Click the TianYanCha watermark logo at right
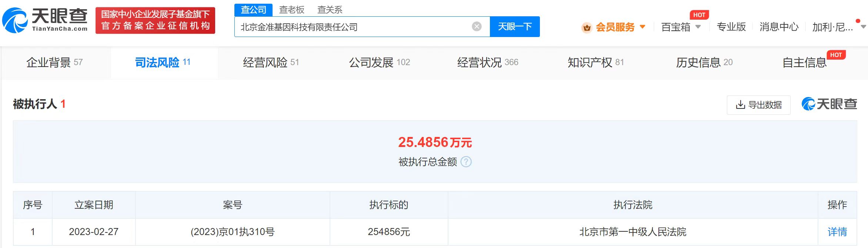The height and width of the screenshot is (248, 868). (829, 104)
